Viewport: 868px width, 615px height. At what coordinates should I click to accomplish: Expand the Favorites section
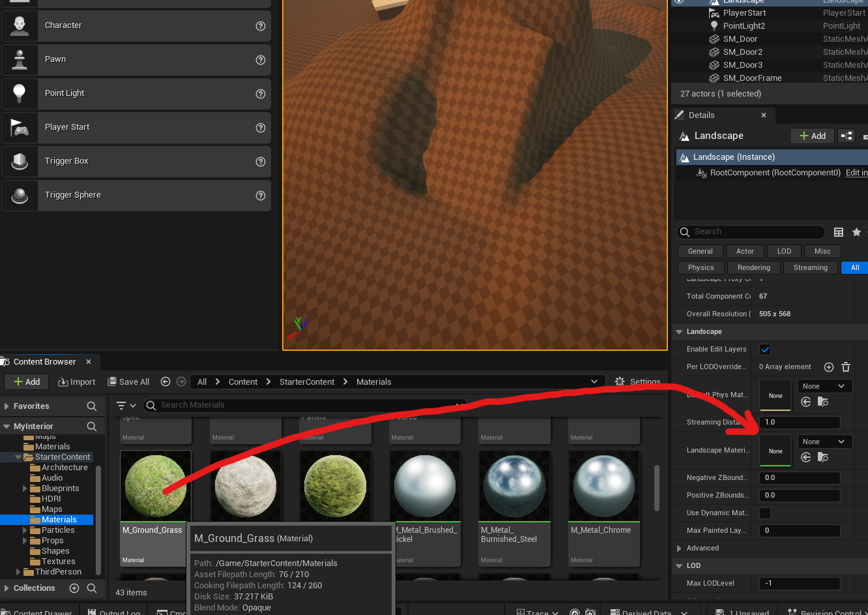point(7,406)
